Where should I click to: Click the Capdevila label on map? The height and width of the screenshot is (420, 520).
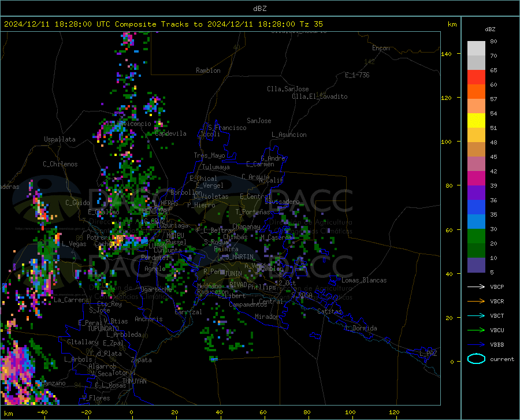coord(171,133)
